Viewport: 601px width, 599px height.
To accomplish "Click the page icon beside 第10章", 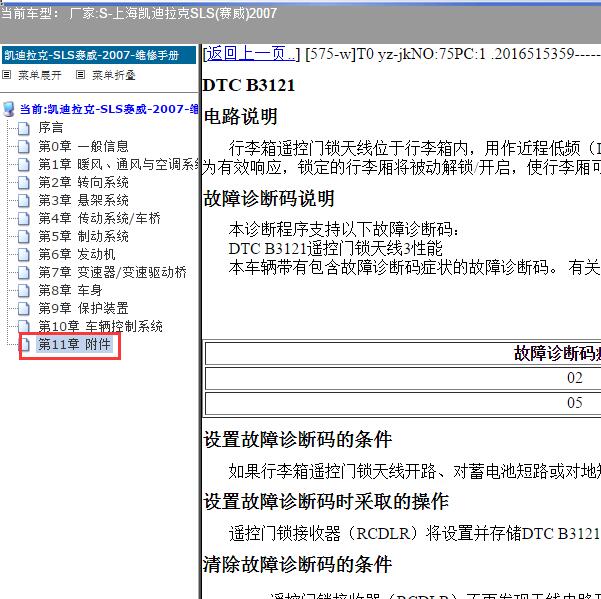I will [24, 327].
